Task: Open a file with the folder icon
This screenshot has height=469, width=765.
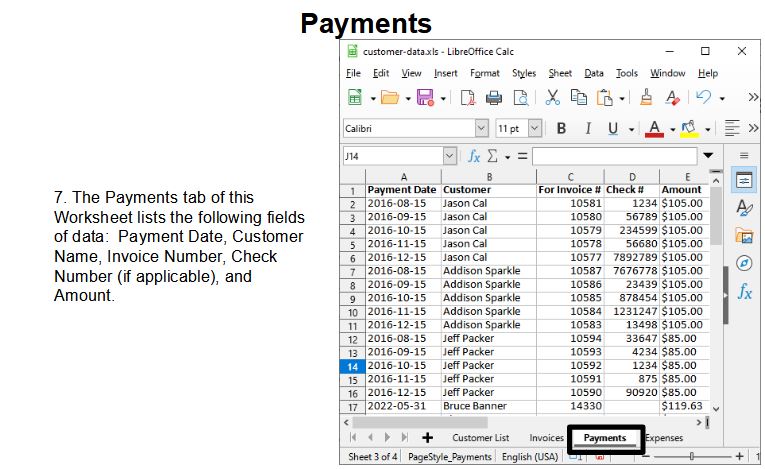Action: pyautogui.click(x=389, y=98)
